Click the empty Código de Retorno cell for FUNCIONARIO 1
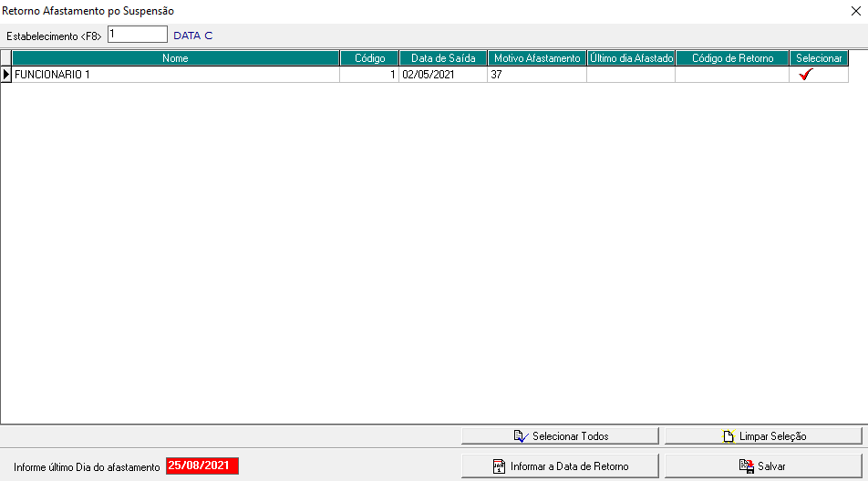 pos(732,75)
